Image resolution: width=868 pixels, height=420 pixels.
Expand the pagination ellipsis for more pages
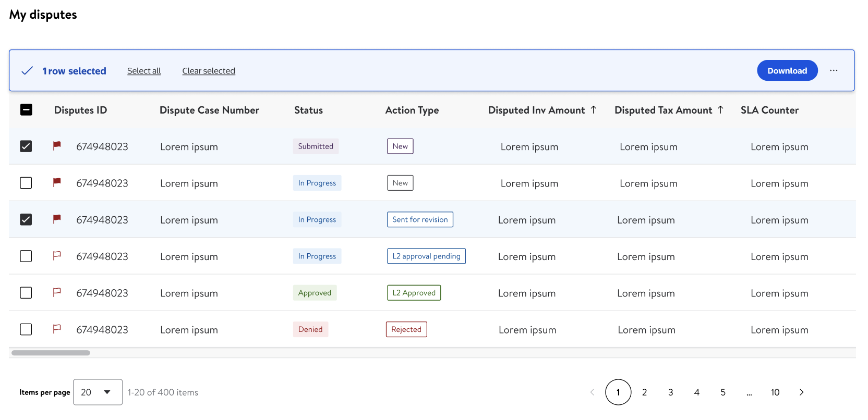tap(749, 393)
